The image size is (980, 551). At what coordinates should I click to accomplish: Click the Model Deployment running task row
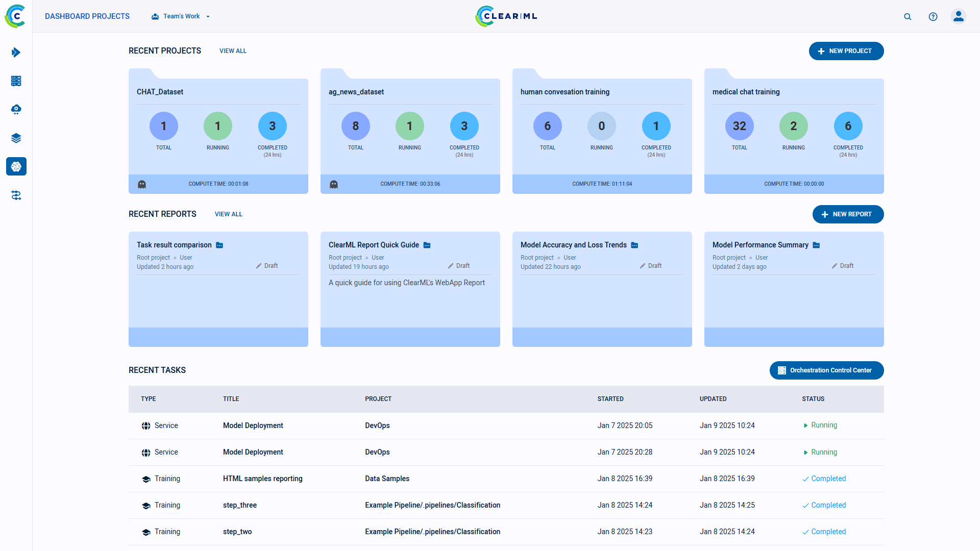click(506, 425)
